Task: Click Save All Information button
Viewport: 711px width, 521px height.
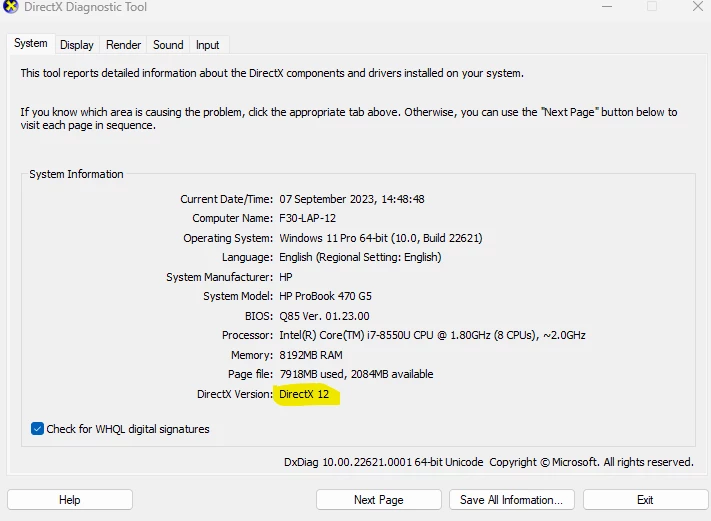Action: click(511, 500)
